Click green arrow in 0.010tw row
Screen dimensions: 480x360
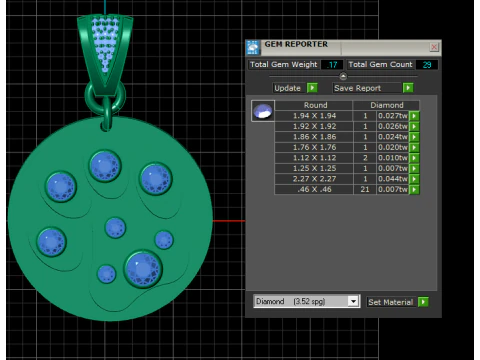click(414, 158)
